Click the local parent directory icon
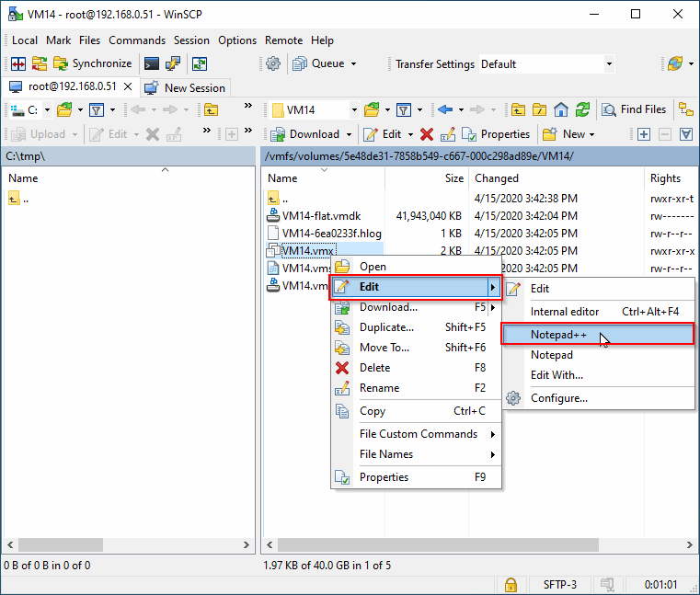 point(212,109)
